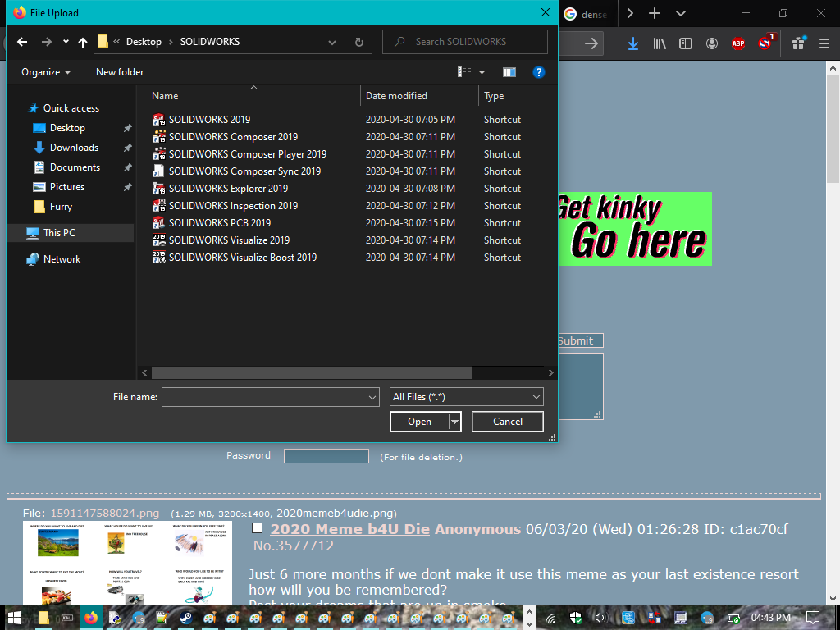
Task: Open What's New gift icon
Action: click(x=798, y=43)
